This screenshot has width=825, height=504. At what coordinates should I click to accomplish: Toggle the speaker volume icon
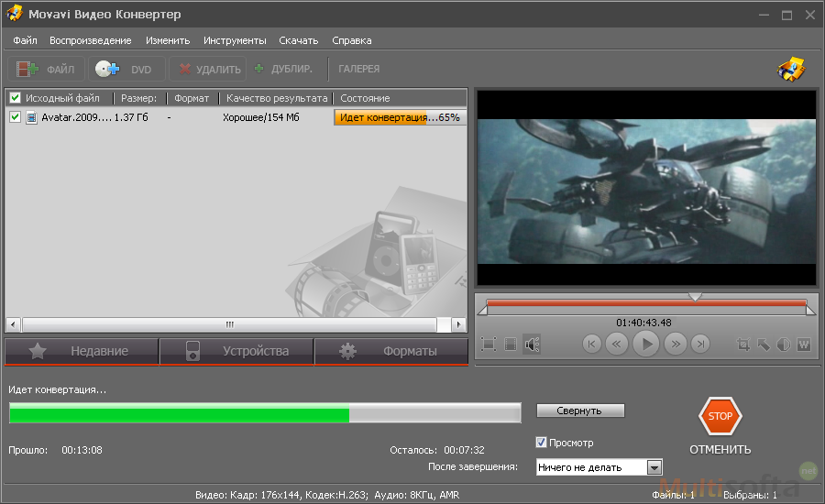(532, 345)
